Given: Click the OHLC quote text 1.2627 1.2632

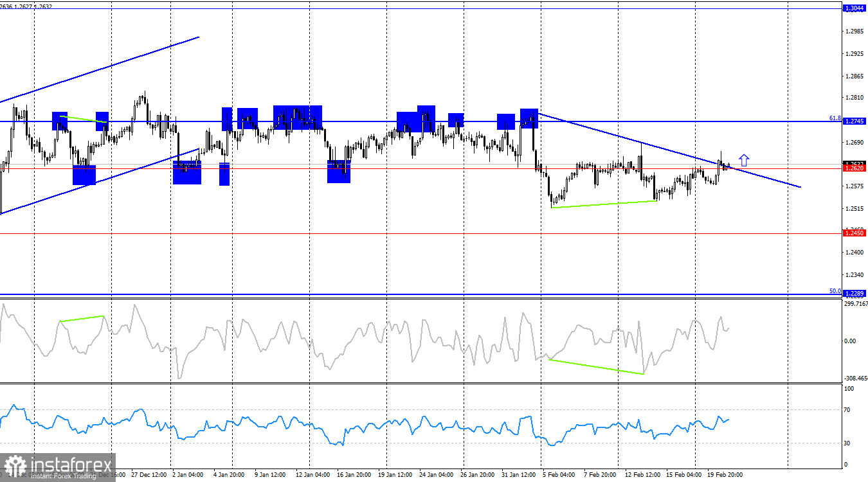Looking at the screenshot, I should click(35, 7).
